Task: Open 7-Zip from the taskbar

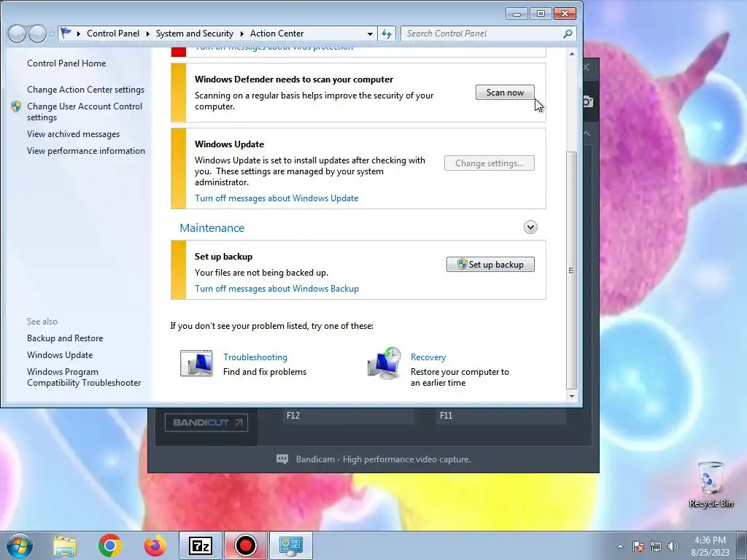Action: 200,545
